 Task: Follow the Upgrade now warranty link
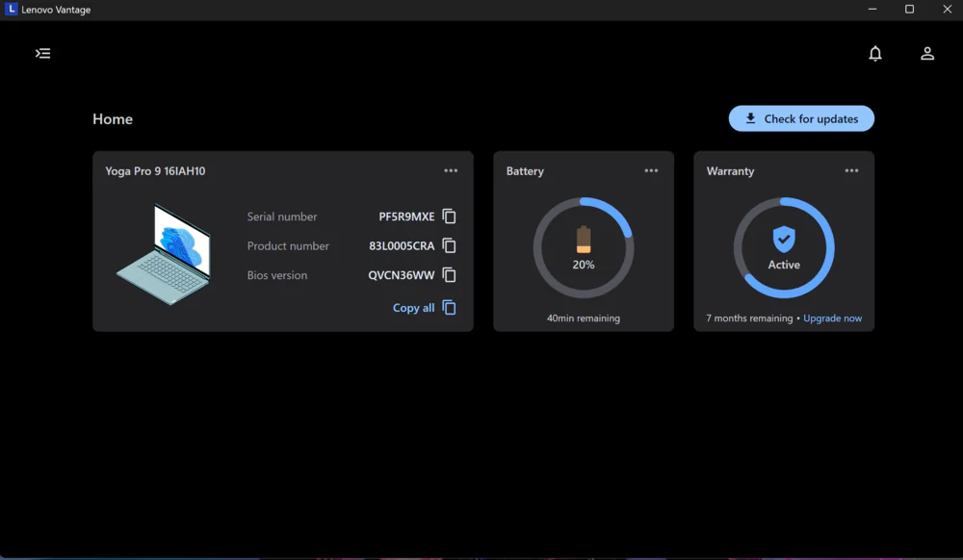(832, 318)
